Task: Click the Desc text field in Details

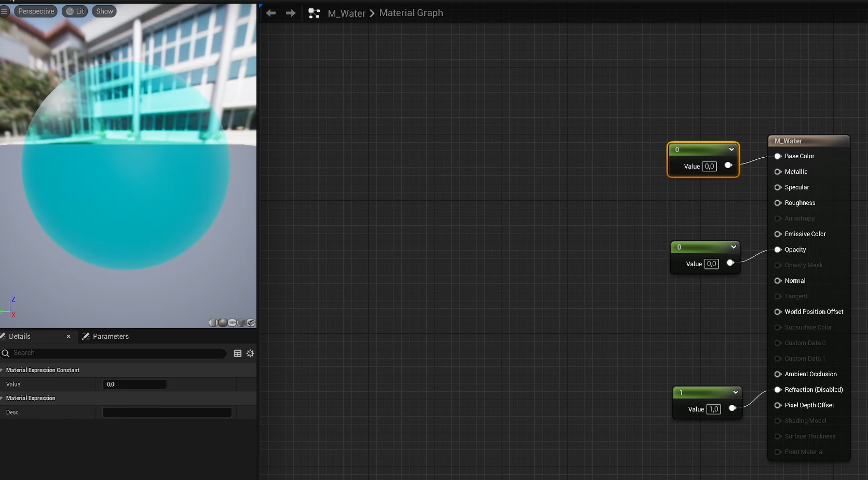Action: tap(167, 413)
